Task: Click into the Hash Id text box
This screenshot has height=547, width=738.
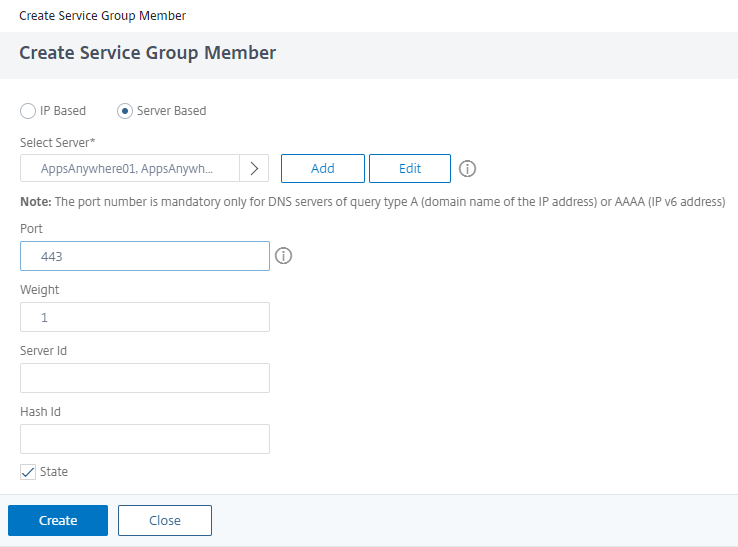Action: (x=145, y=439)
